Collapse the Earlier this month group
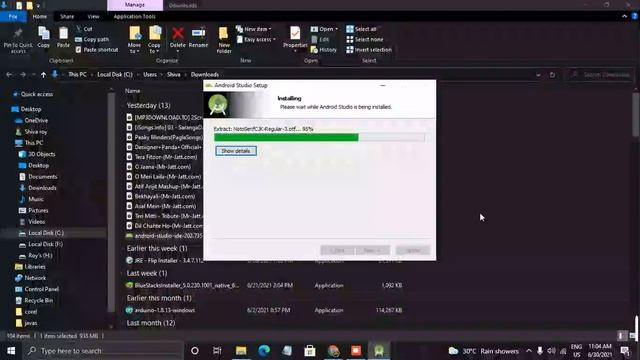The width and height of the screenshot is (640, 360). [159, 298]
